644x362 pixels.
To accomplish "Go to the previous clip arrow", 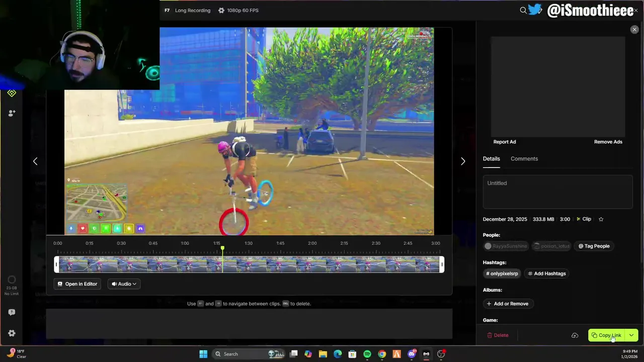I will pos(35,161).
